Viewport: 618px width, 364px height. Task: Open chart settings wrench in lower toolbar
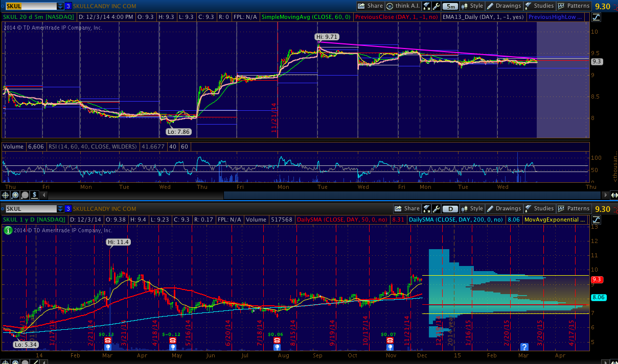436,208
